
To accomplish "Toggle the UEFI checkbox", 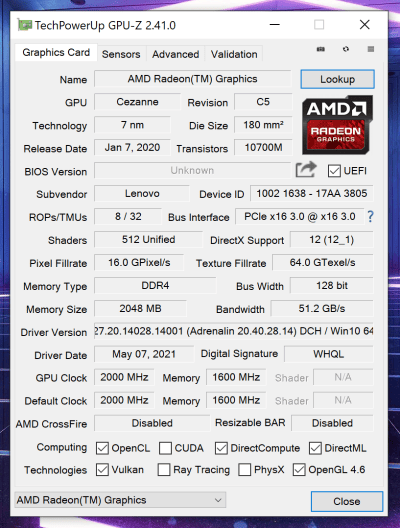I will click(334, 171).
